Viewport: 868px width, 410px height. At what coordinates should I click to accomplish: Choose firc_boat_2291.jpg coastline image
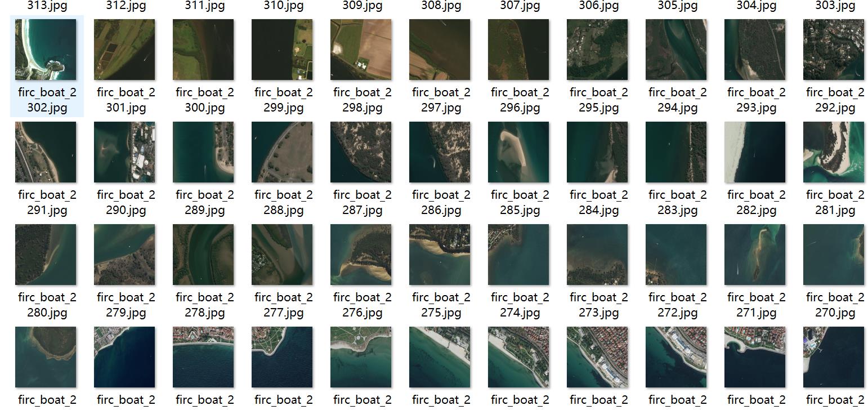[x=46, y=152]
